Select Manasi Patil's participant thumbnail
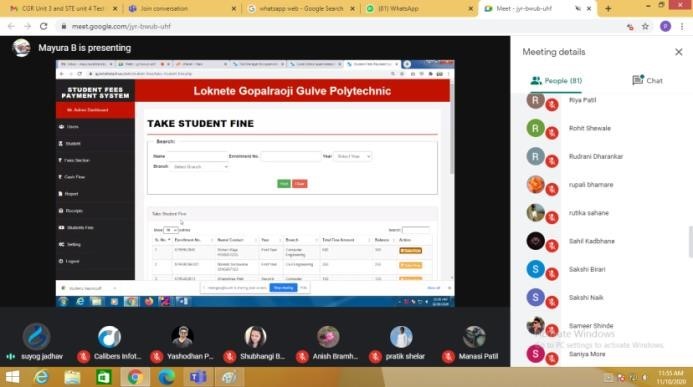The height and width of the screenshot is (387, 693). click(474, 337)
